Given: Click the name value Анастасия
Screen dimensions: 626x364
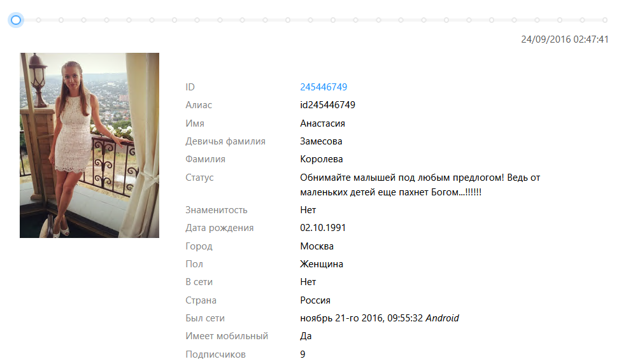Looking at the screenshot, I should (322, 123).
